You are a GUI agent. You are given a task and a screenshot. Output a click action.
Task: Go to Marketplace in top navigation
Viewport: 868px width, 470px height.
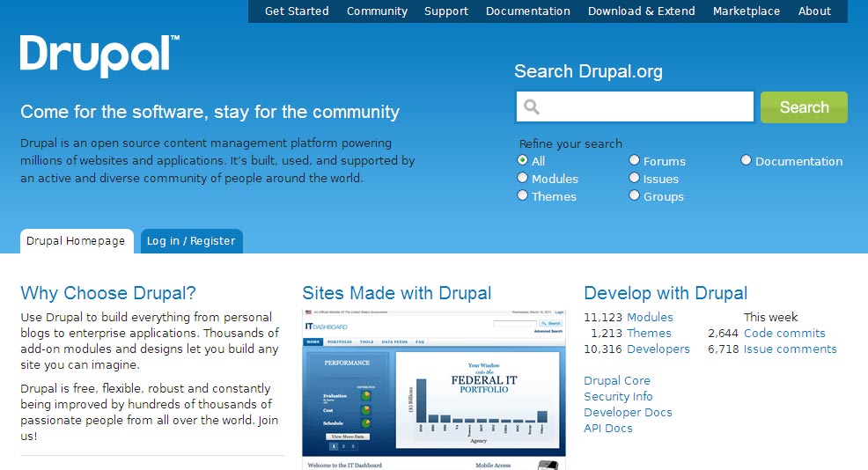click(x=747, y=11)
